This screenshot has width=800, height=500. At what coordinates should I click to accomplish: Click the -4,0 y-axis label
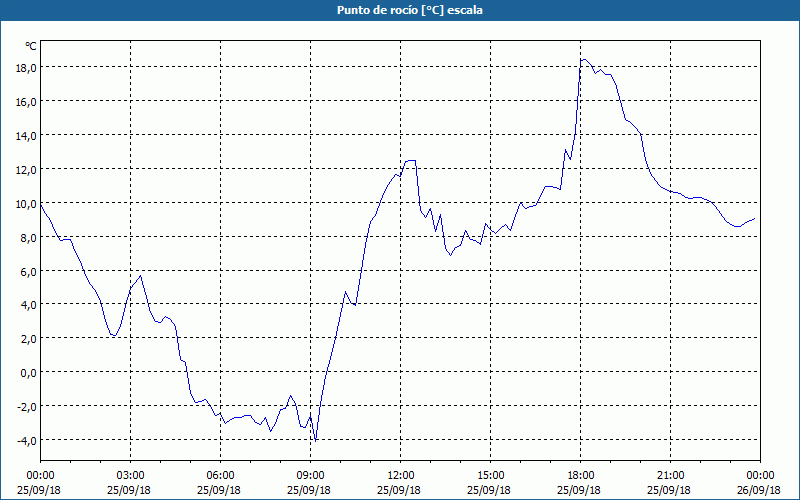coord(26,441)
